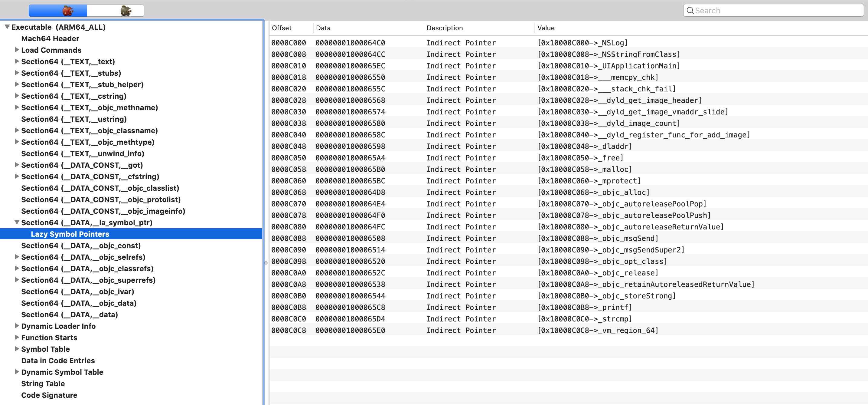
Task: Collapse the Executable (ARM64_ALL) node
Action: (7, 27)
